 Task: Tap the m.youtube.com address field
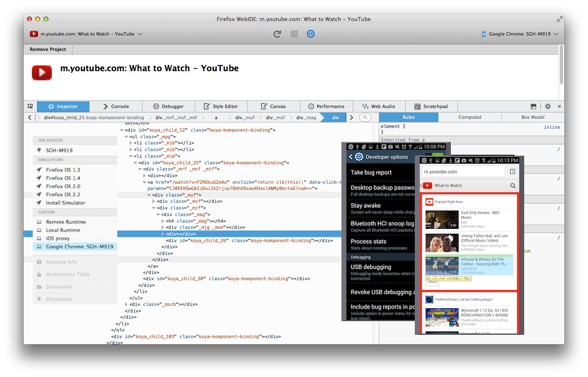point(463,172)
